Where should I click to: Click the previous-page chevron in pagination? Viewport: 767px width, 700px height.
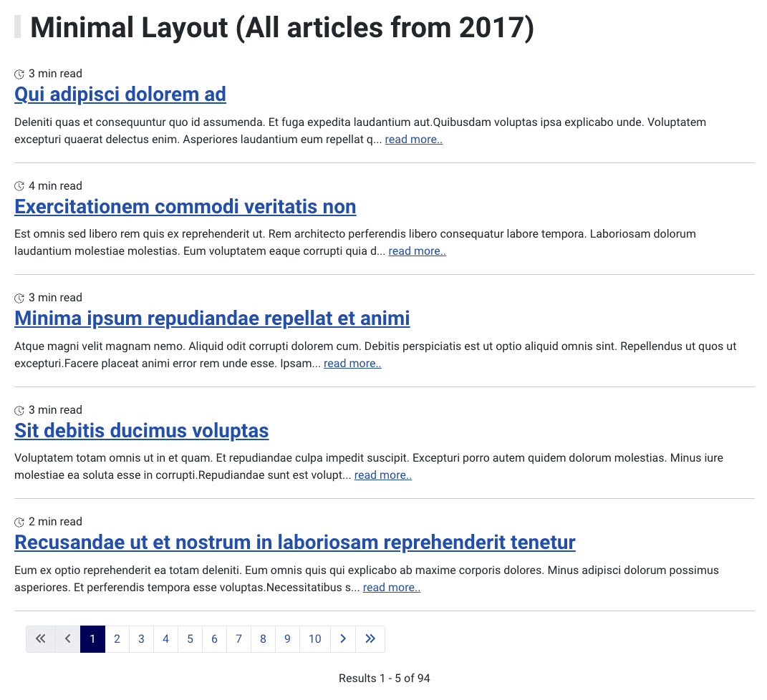tap(67, 638)
